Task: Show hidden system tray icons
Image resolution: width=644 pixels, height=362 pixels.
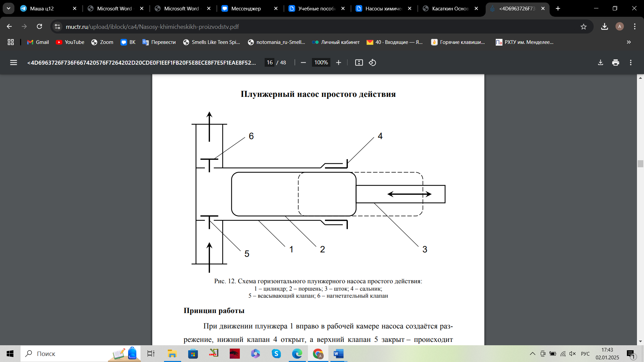Action: click(532, 354)
